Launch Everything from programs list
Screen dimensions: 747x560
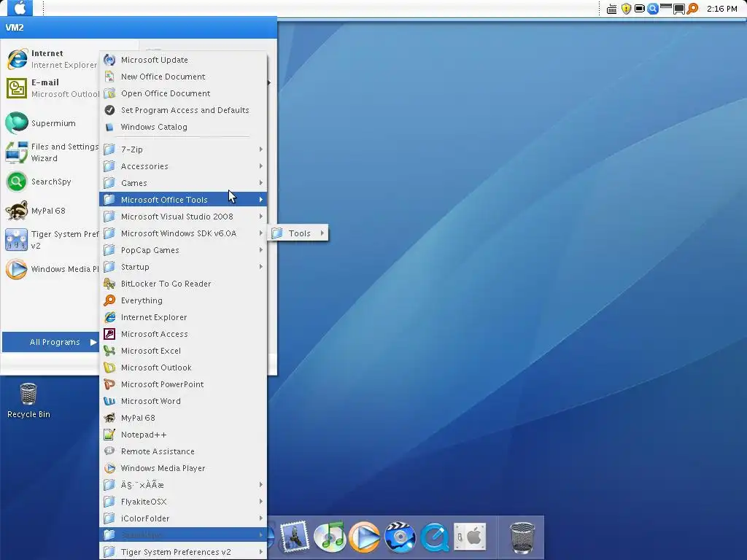[183, 300]
